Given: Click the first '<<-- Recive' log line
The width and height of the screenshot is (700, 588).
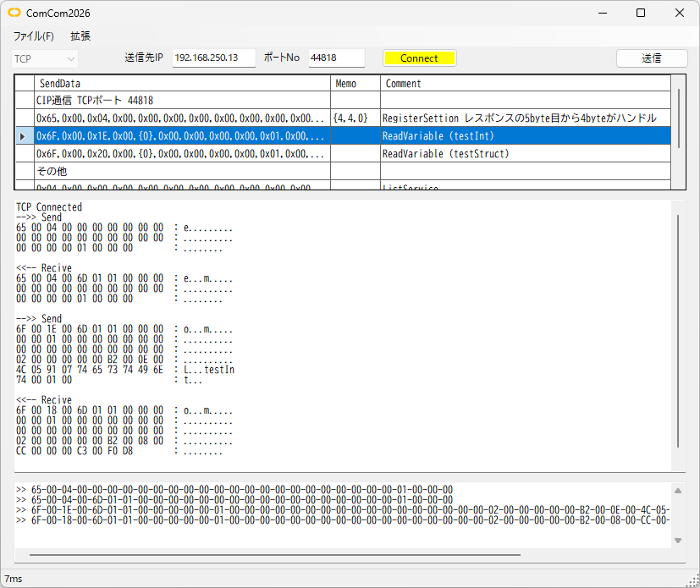Looking at the screenshot, I should [x=44, y=268].
